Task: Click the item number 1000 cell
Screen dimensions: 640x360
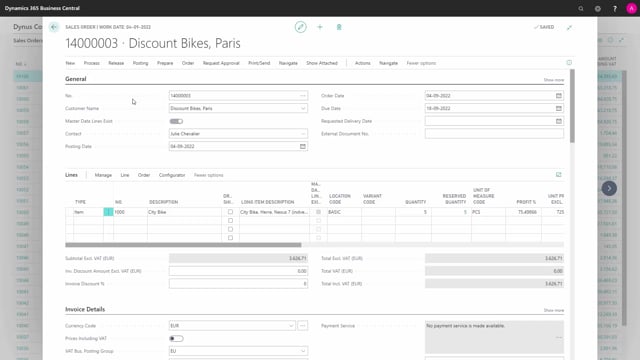Action: 130,212
